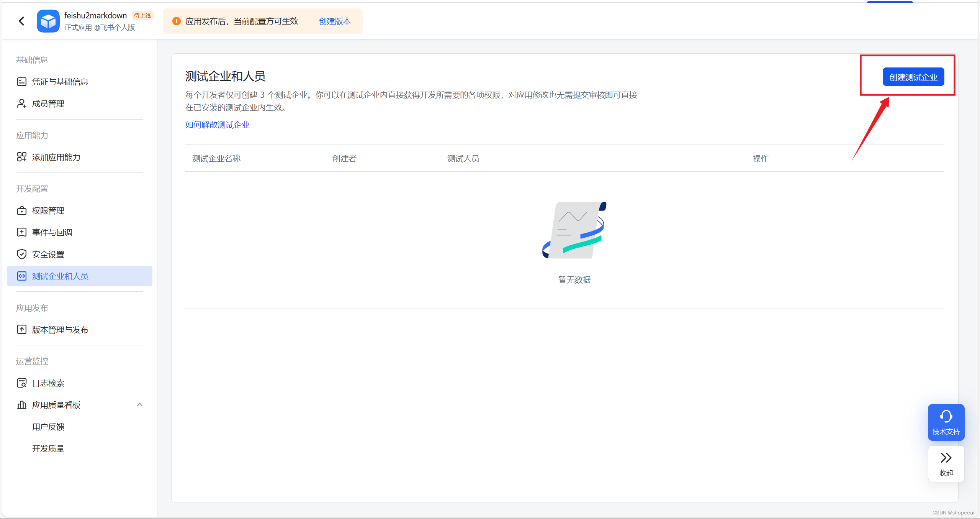Collapse floating panel with 收起 arrows
Image resolution: width=980 pixels, height=519 pixels.
[x=946, y=463]
